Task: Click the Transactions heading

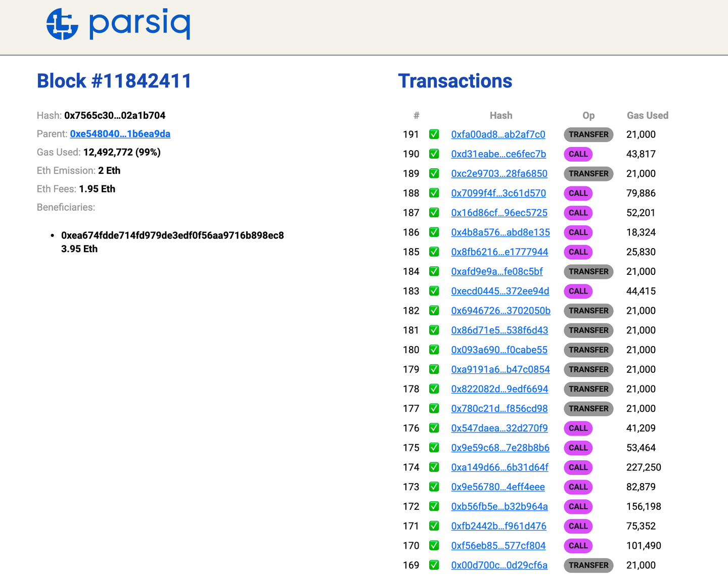Action: pos(455,81)
